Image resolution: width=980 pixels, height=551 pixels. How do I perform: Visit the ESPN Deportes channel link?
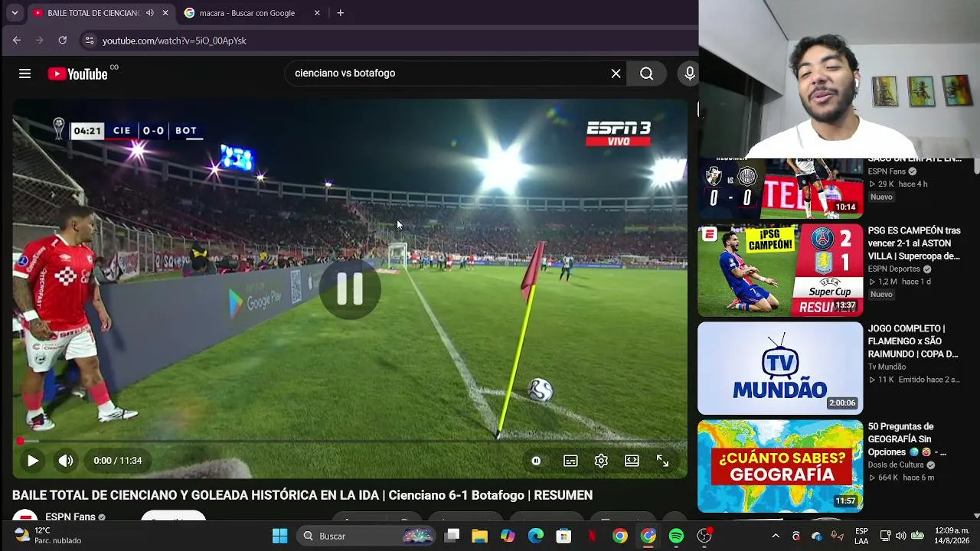(x=894, y=269)
